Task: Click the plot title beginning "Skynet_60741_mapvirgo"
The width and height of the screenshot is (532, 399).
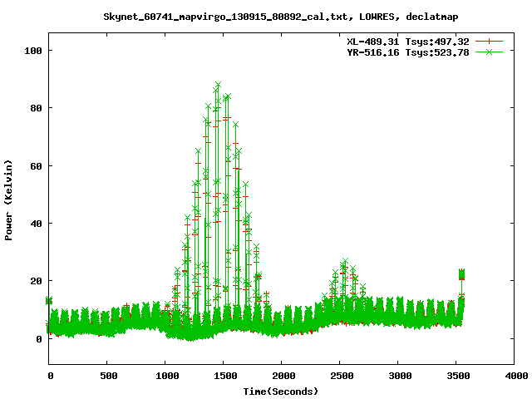Action: [281, 17]
